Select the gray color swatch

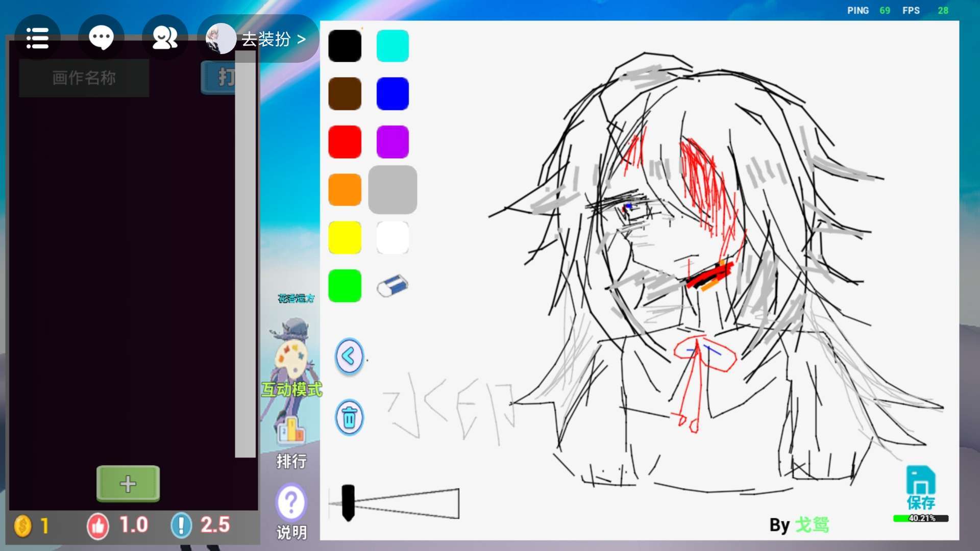point(392,190)
